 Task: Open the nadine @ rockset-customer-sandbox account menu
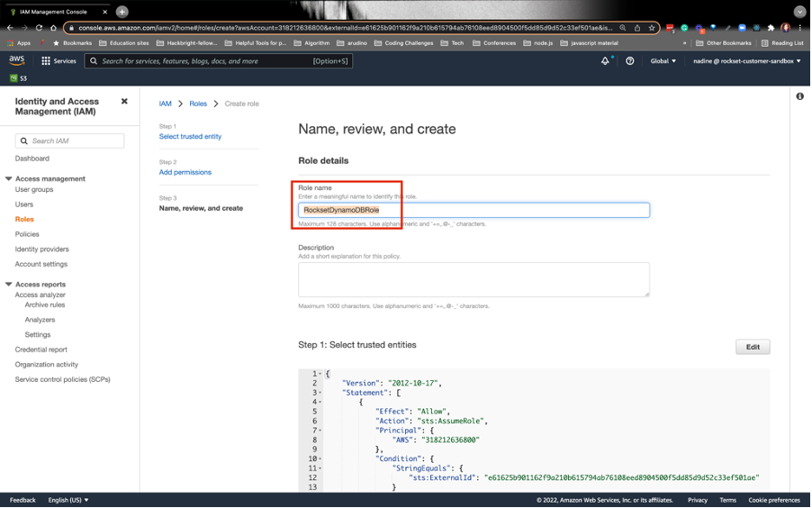click(x=747, y=61)
